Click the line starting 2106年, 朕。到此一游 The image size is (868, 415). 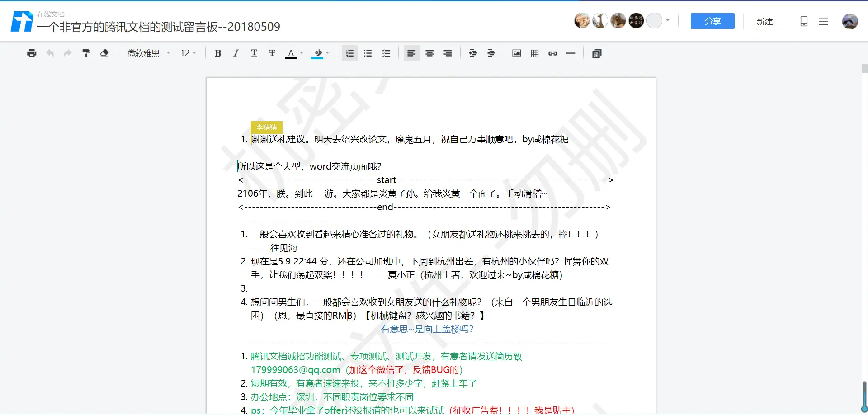coord(392,193)
